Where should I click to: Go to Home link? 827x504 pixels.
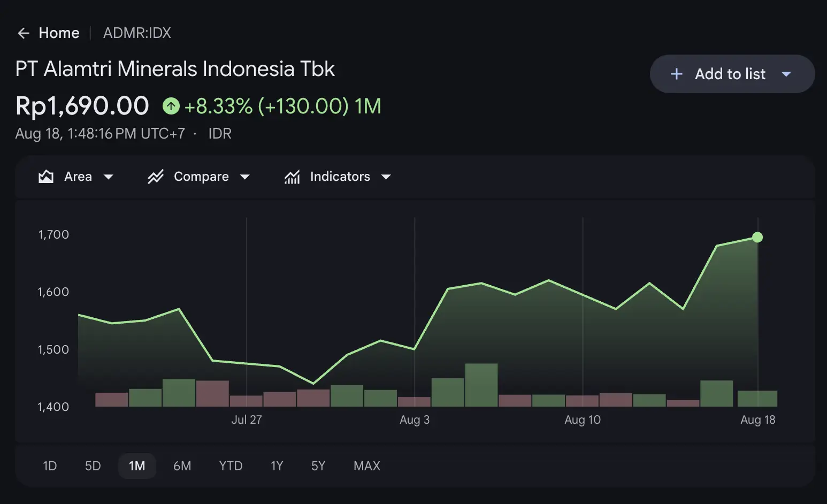59,33
